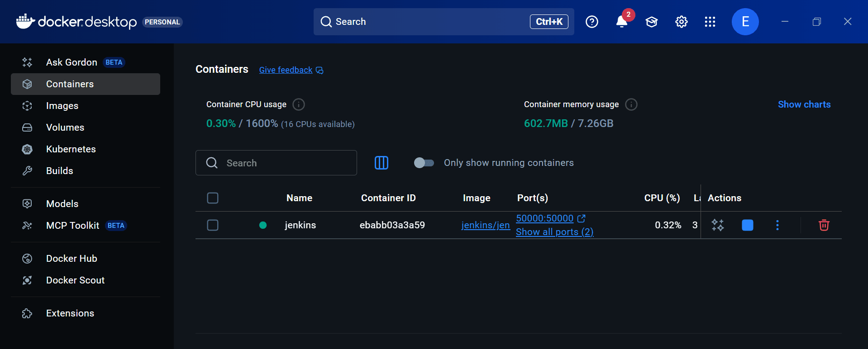Toggle Only show running containers
Screen dimensions: 868x349
point(424,163)
